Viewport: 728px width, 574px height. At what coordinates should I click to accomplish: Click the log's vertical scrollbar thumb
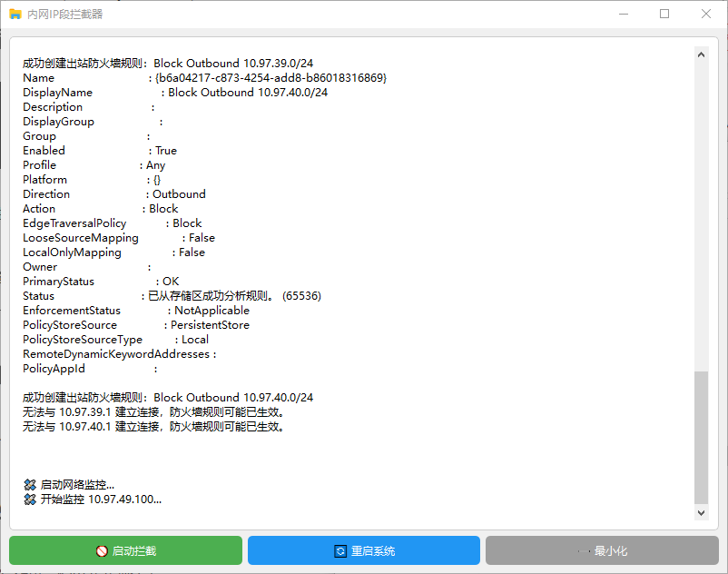701,436
